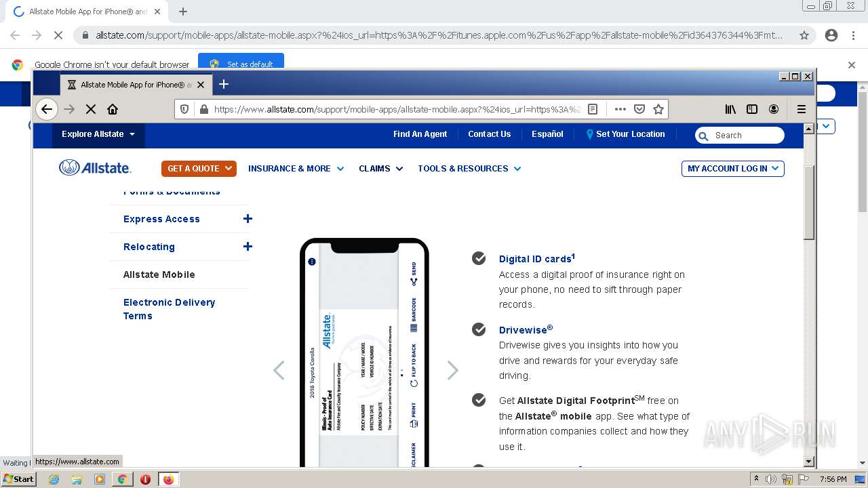Show previous phone carousel slide
Viewport: 868px width, 488px height.
coord(279,370)
